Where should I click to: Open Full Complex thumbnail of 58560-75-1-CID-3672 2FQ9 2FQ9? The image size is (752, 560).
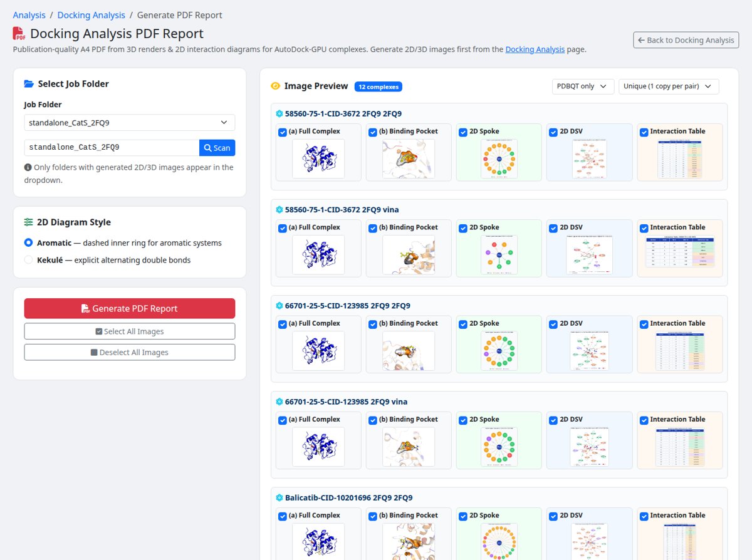(x=318, y=158)
